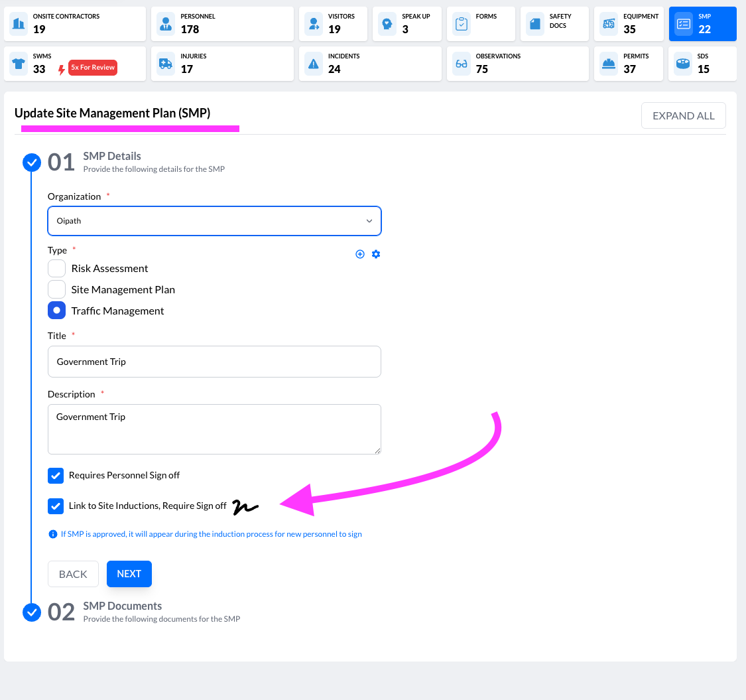The image size is (746, 700).
Task: Select the Site Management Plan type option
Action: pos(57,289)
